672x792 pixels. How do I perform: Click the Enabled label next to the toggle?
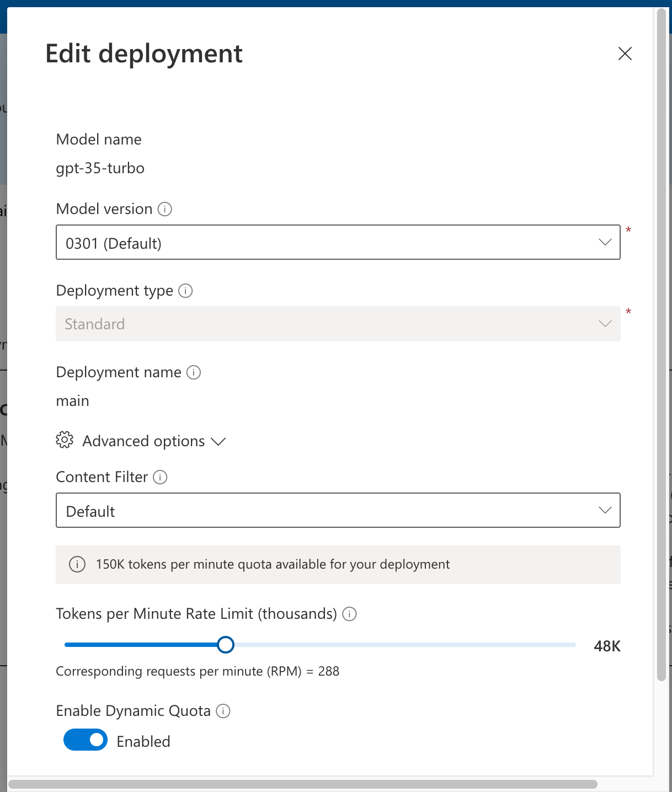pos(143,741)
